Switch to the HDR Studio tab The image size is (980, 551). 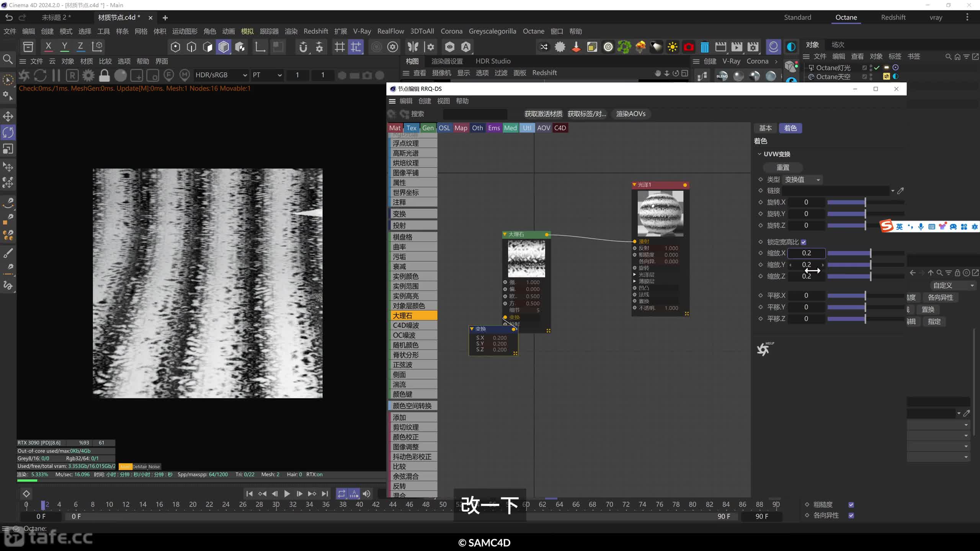pos(493,61)
